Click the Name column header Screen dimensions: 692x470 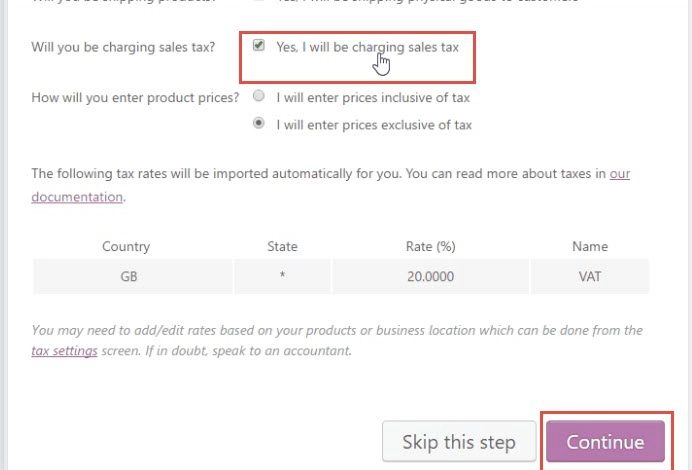point(590,246)
